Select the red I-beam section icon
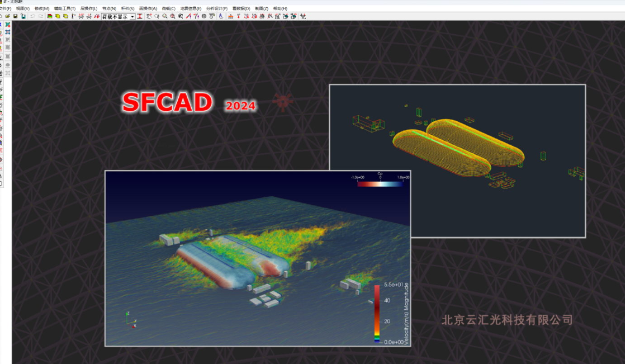 (140, 16)
